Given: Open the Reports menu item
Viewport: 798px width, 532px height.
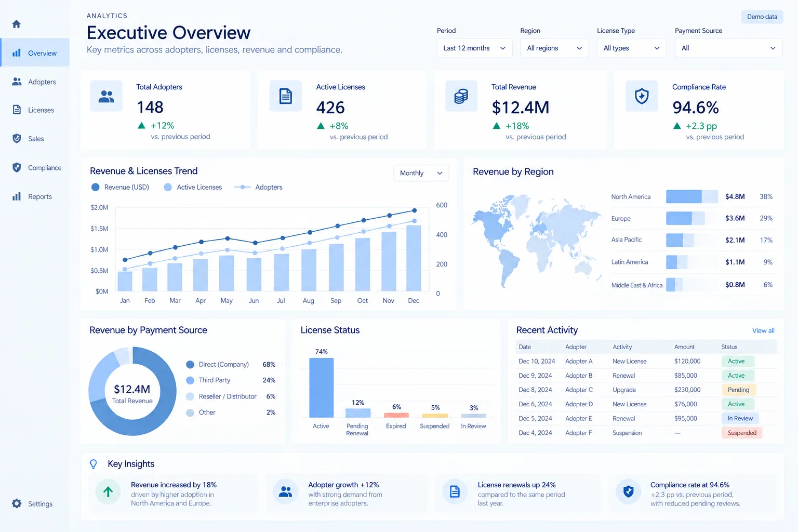Looking at the screenshot, I should coord(35,196).
